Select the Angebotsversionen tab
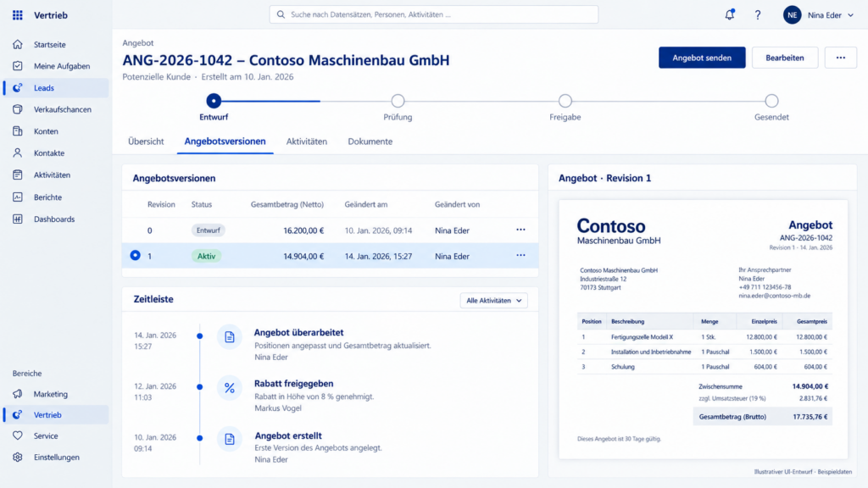868x488 pixels. 225,141
